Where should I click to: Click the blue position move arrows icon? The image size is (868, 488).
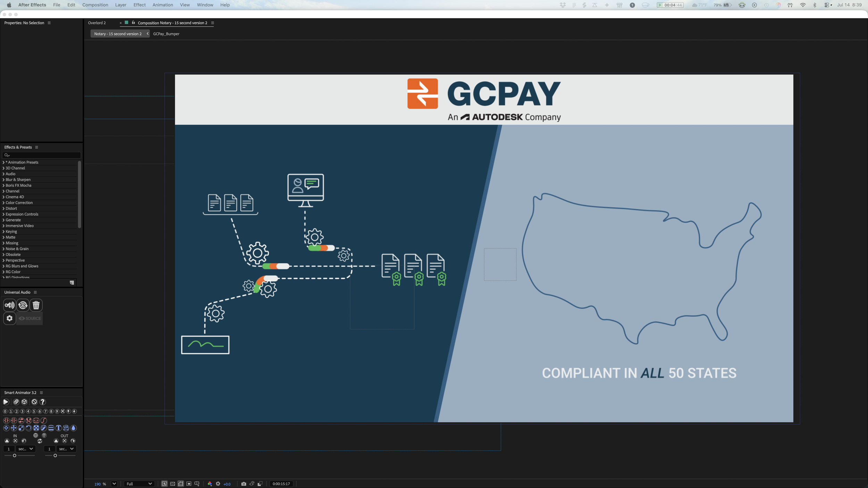click(x=14, y=428)
